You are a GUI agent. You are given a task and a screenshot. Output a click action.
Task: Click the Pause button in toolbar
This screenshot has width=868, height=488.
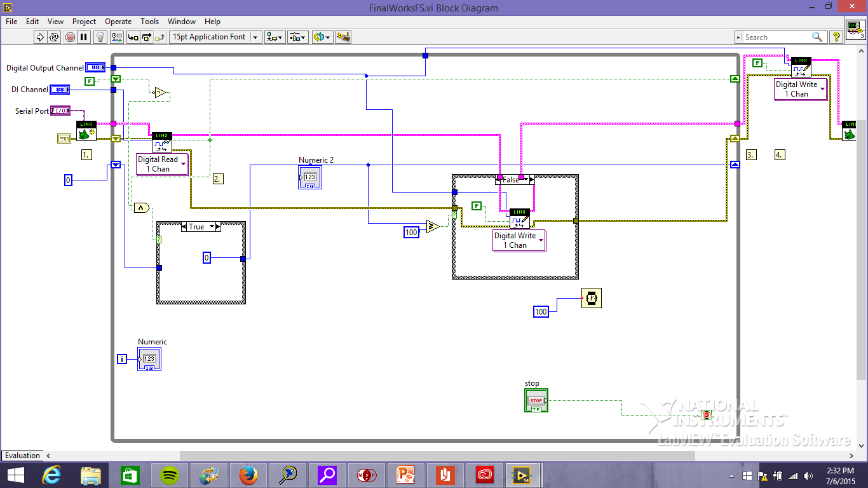(84, 37)
